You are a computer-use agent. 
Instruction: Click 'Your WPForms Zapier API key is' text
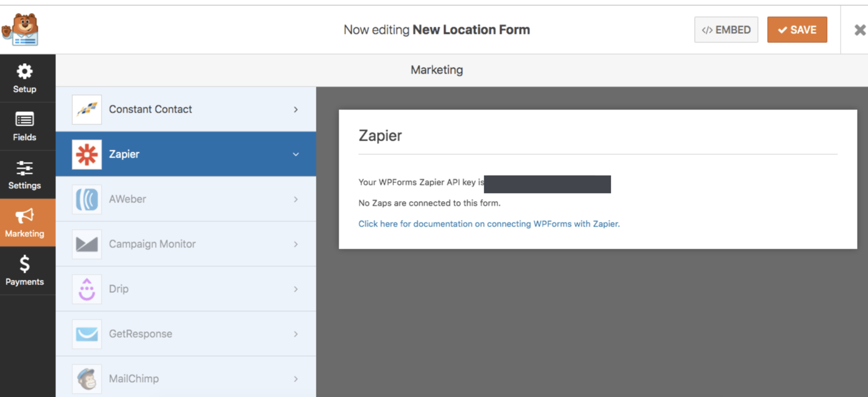click(x=421, y=182)
